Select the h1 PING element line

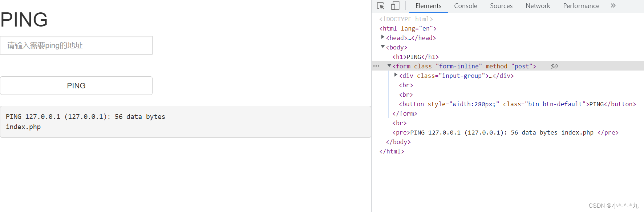tap(416, 57)
